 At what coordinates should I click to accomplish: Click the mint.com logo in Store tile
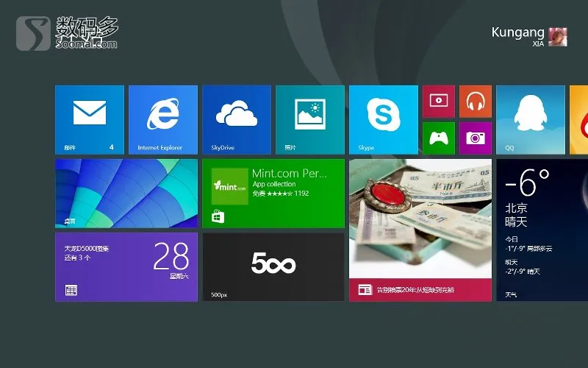point(229,186)
